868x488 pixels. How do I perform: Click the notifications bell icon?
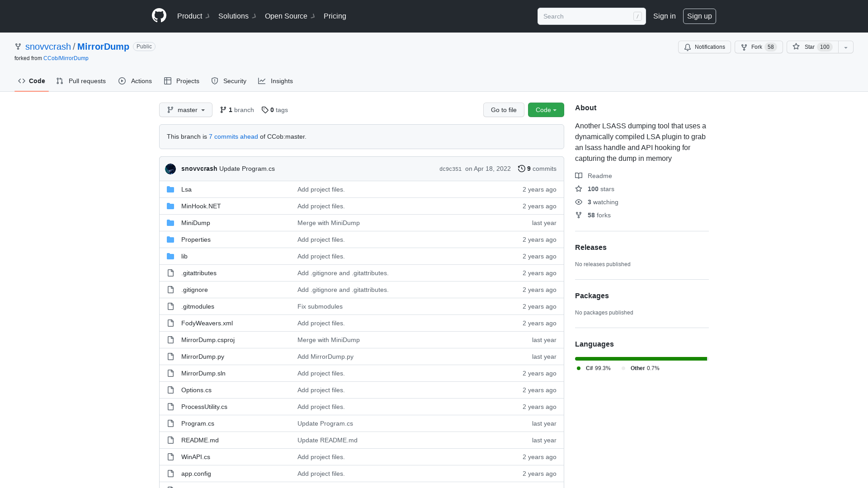(688, 47)
